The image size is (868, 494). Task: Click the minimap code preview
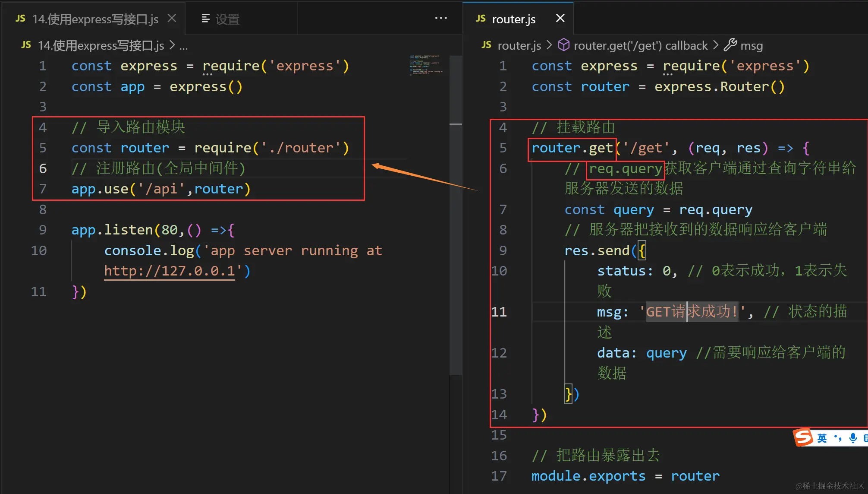[425, 65]
